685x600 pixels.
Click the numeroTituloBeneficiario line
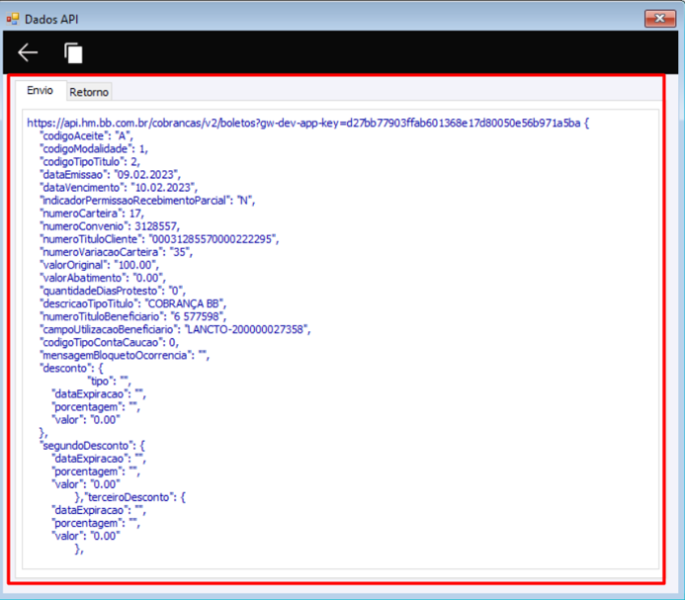pos(133,316)
